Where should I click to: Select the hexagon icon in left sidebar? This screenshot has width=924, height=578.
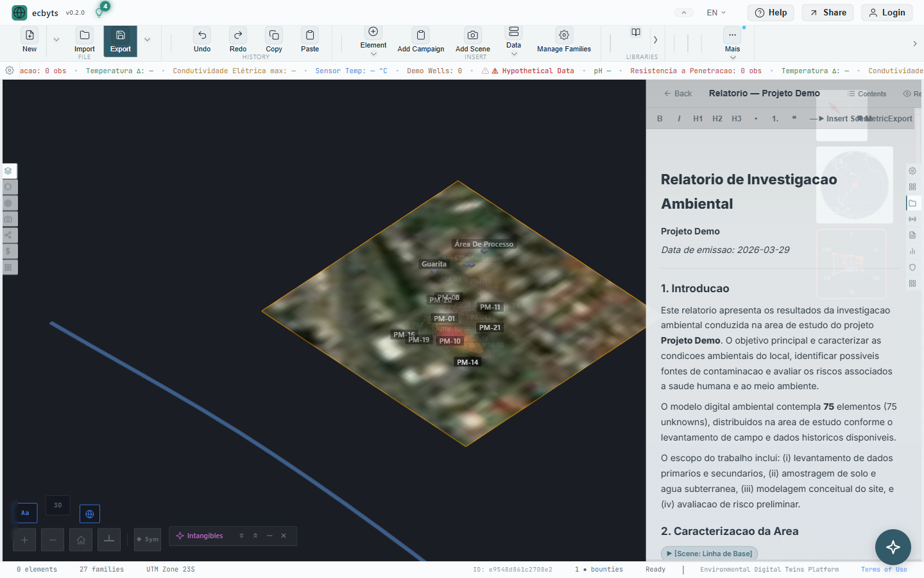8,187
